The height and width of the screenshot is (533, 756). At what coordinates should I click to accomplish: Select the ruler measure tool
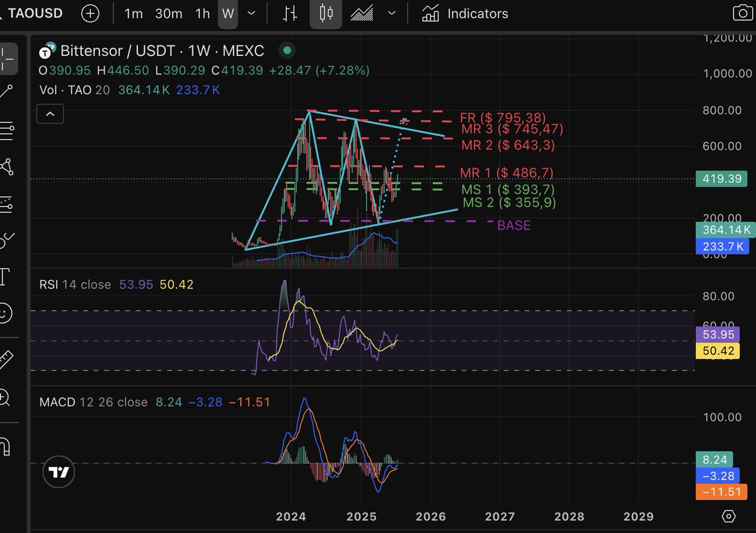pos(6,360)
